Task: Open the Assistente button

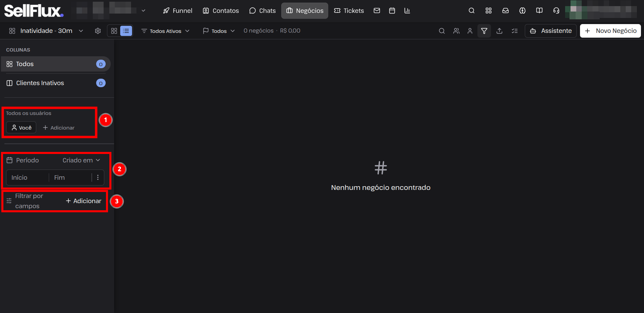Action: coord(551,31)
